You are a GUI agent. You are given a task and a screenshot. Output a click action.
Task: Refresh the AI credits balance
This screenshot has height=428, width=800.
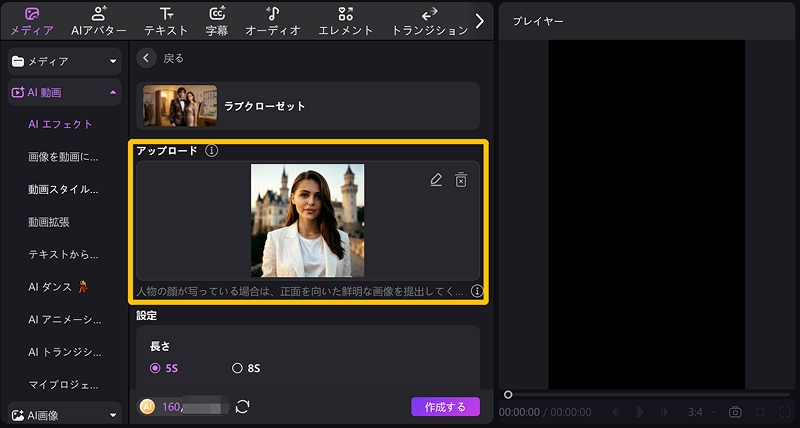pyautogui.click(x=242, y=407)
